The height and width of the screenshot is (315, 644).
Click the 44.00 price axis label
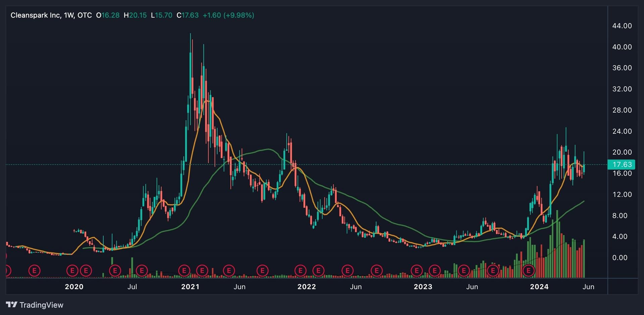[x=622, y=26]
